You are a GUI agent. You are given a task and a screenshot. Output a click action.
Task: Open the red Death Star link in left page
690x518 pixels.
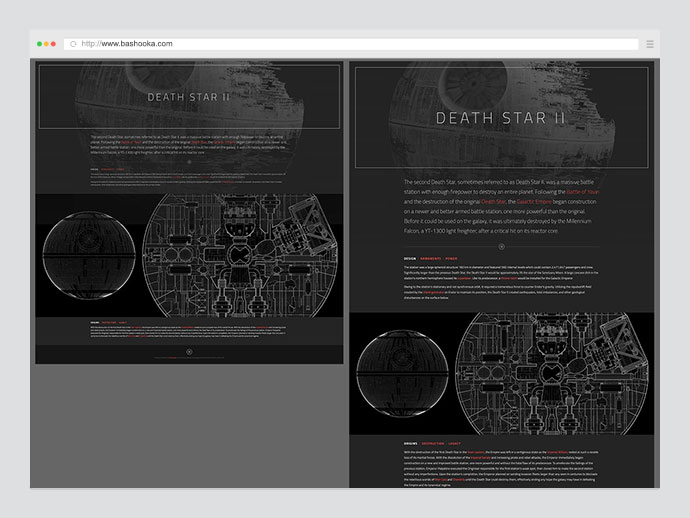(x=199, y=142)
